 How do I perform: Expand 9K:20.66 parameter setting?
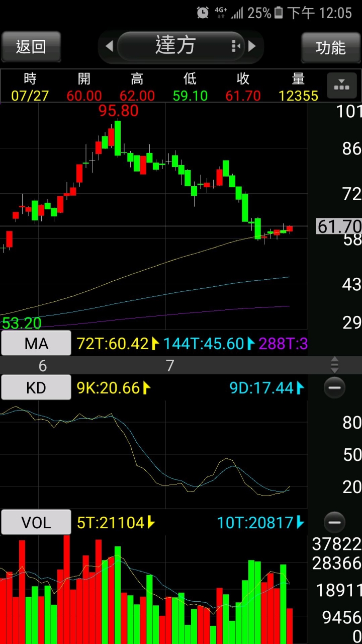click(x=114, y=388)
